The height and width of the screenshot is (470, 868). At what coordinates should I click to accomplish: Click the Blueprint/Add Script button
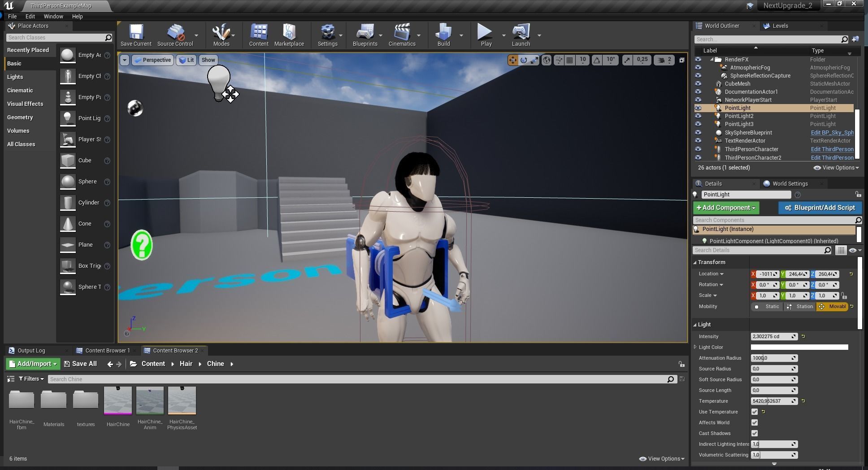click(x=820, y=208)
